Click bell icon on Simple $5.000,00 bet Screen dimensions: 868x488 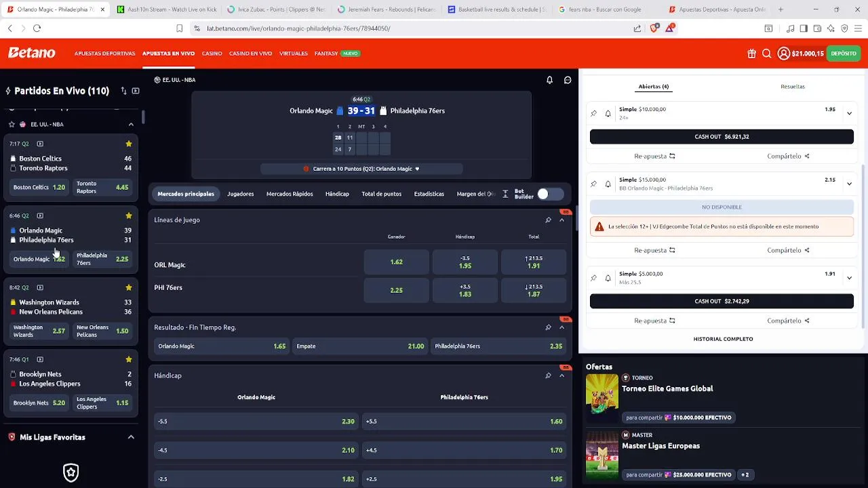(608, 278)
